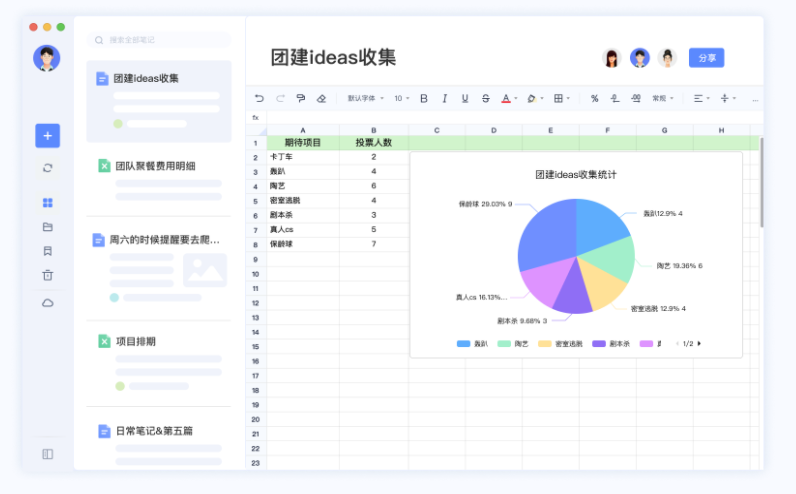Open the 团队聚餐费用明细 spreadsheet note

(159, 180)
